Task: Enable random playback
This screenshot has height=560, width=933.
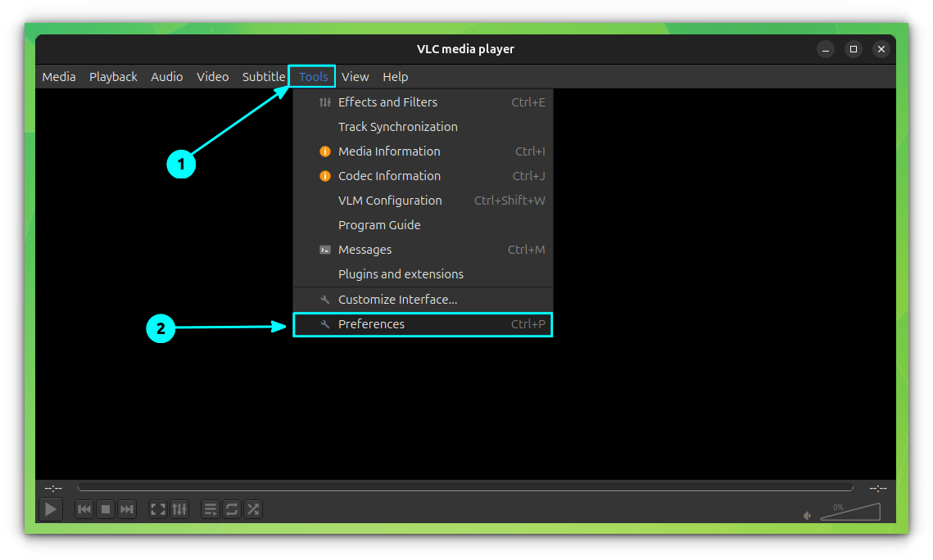Action: (x=253, y=508)
